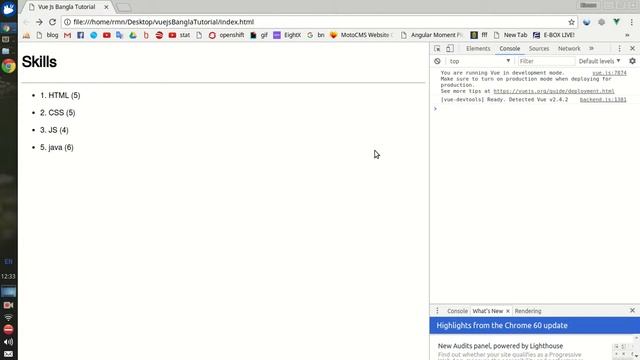Open the 'gif' bookmark
640x360 pixels.
[259, 35]
